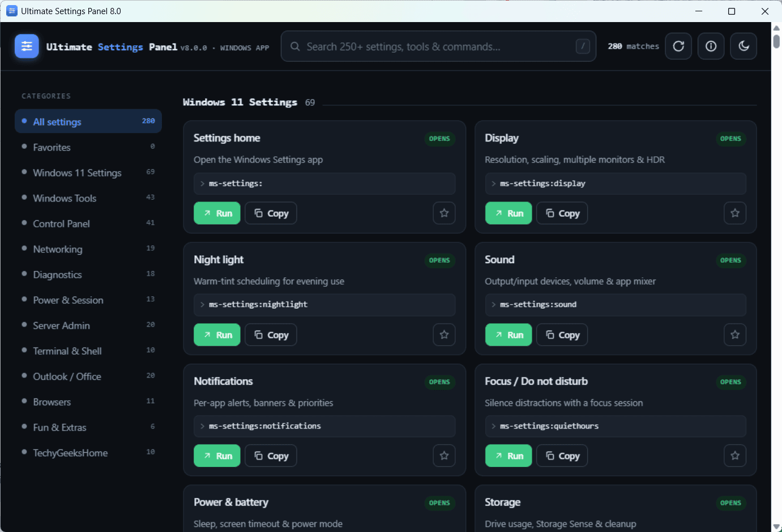Copy the ms-settings: command

tap(271, 213)
